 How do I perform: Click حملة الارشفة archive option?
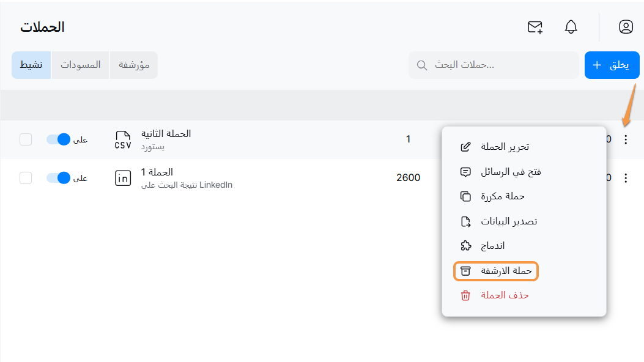[496, 271]
